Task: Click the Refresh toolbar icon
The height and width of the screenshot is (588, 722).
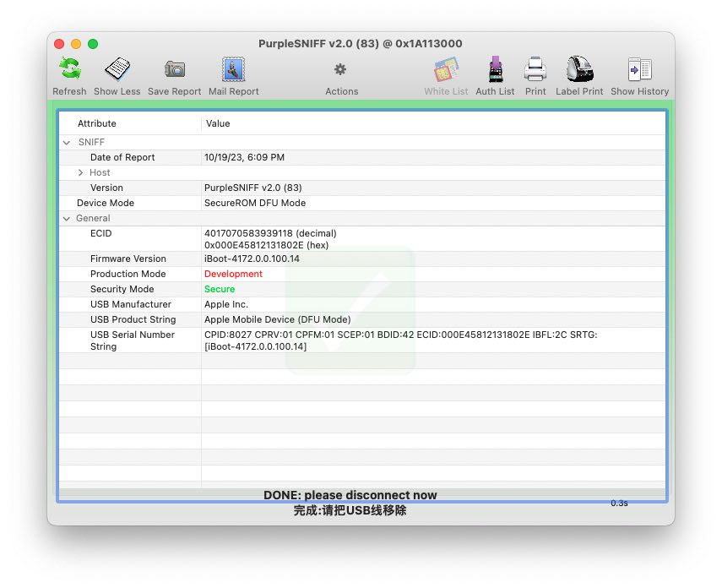Action: [x=69, y=69]
